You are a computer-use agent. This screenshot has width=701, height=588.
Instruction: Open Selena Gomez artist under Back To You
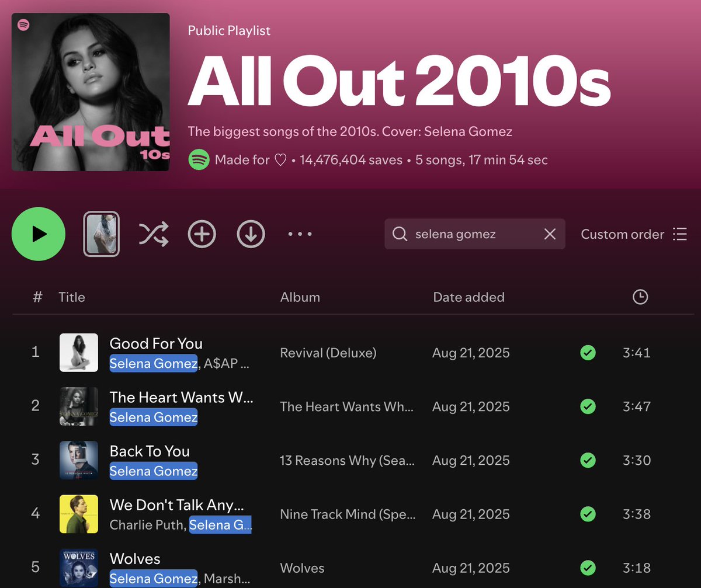[x=154, y=471]
